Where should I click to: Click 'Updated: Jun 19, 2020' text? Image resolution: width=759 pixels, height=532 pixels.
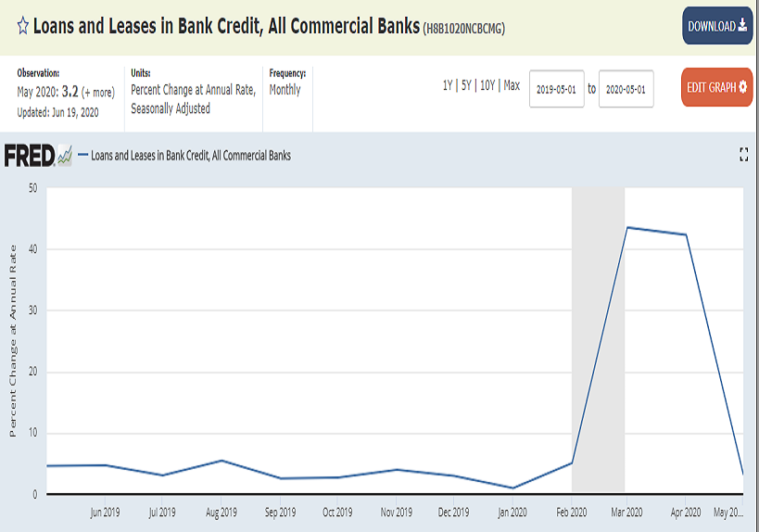pos(57,112)
